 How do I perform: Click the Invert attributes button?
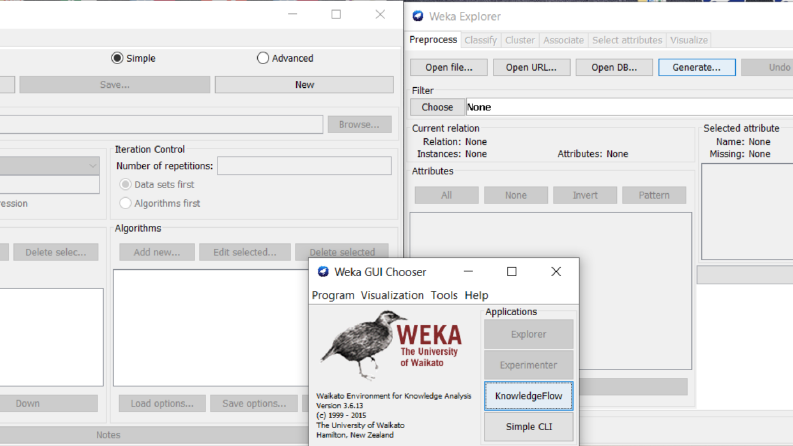coord(585,195)
